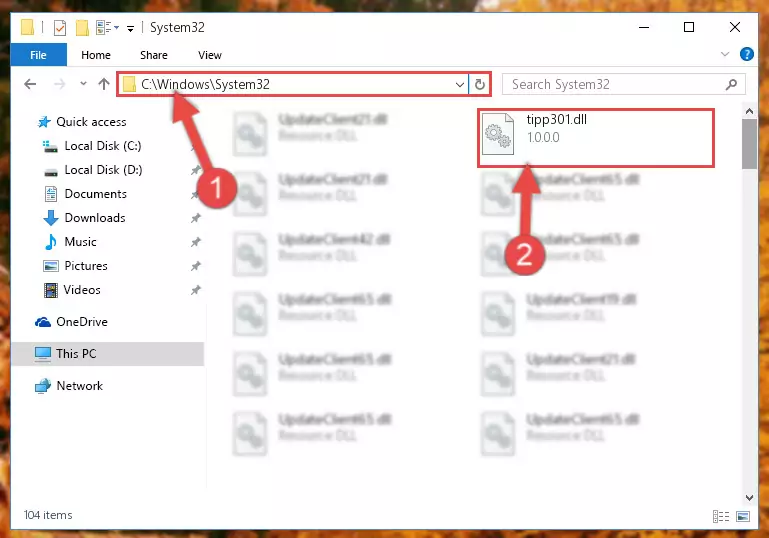769x538 pixels.
Task: Open the Customize Quick Access Toolbar dropdown
Action: [130, 28]
